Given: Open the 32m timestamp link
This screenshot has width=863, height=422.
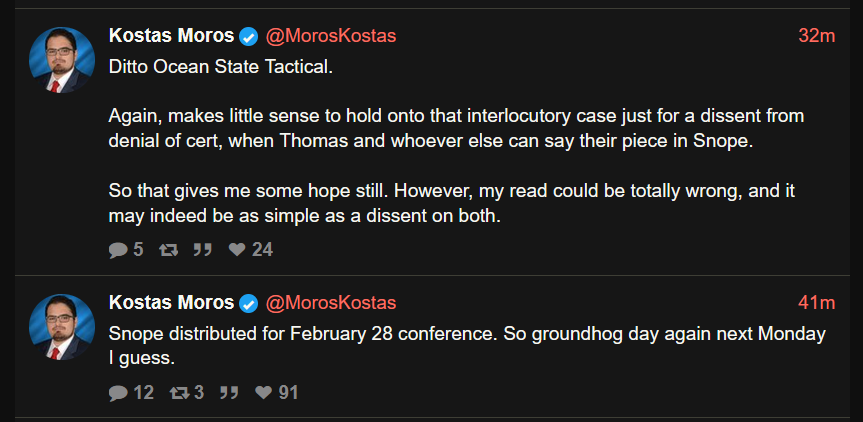Looking at the screenshot, I should 817,36.
